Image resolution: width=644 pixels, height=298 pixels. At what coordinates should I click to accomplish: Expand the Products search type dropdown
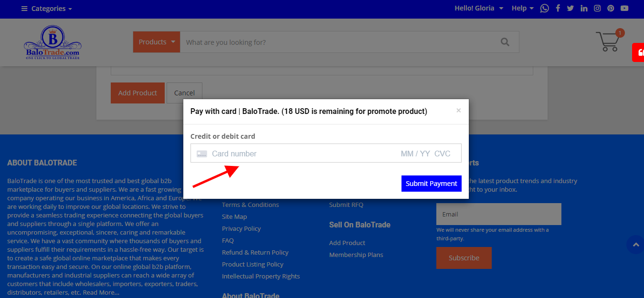157,42
